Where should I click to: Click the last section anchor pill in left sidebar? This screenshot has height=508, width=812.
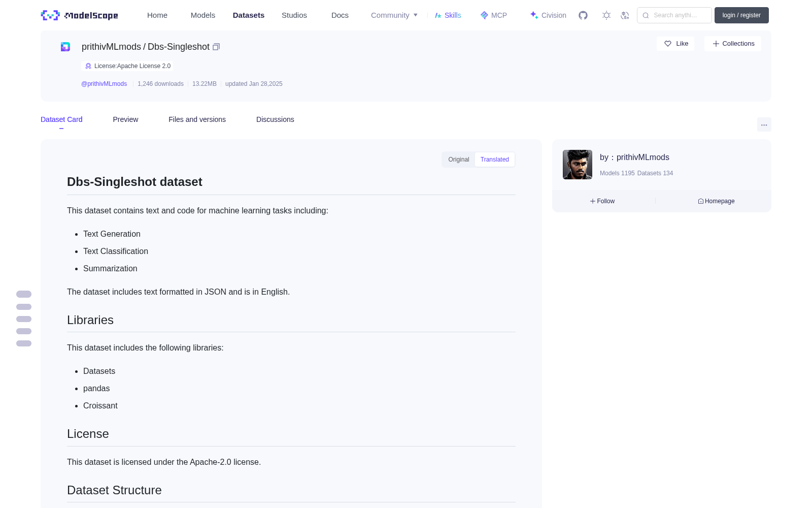tap(24, 343)
